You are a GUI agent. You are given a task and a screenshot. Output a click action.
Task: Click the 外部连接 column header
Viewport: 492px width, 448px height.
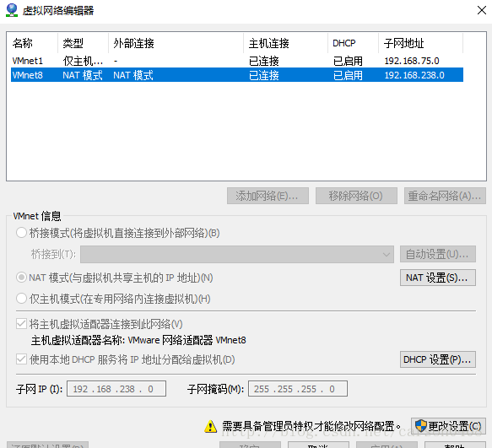click(176, 43)
